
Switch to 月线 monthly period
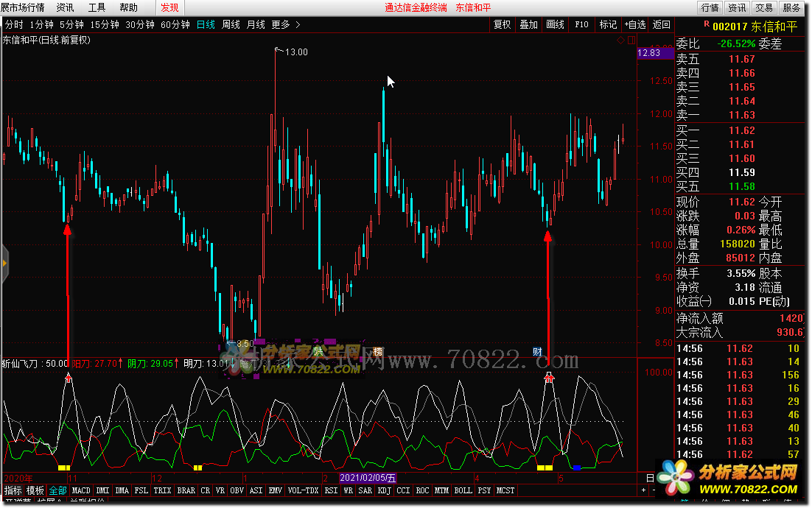[x=255, y=24]
